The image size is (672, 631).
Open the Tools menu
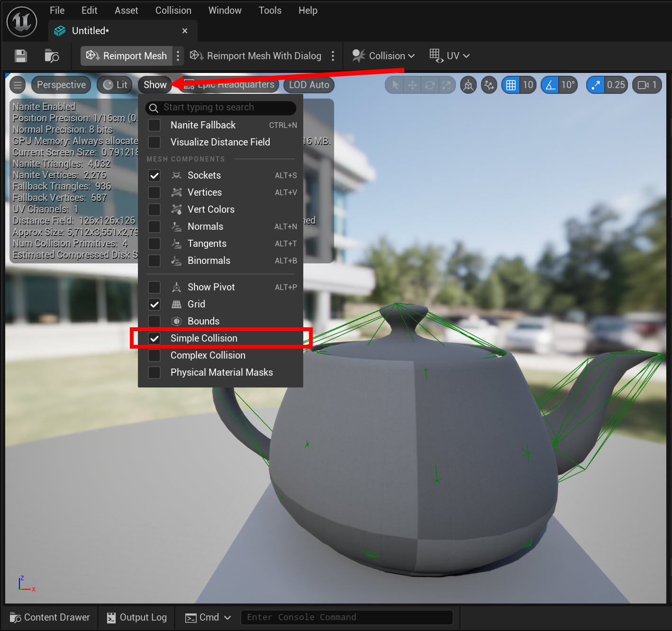[270, 10]
